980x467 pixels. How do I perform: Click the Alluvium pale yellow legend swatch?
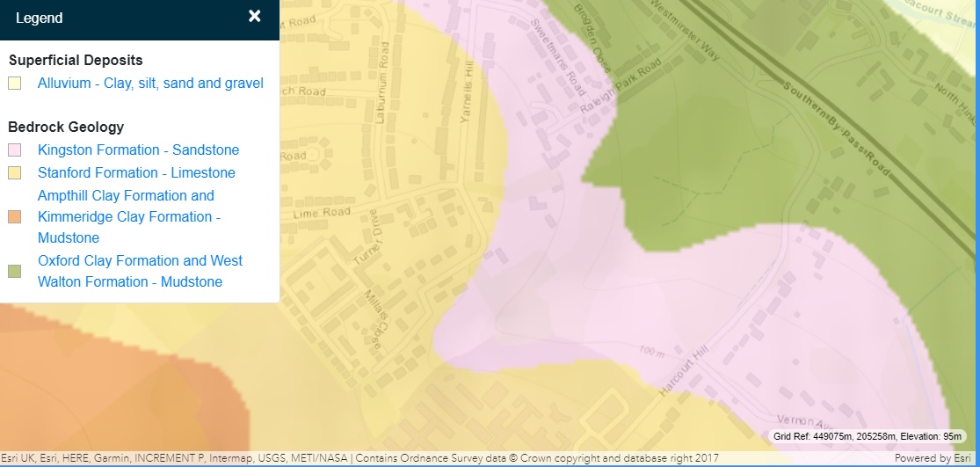pyautogui.click(x=15, y=84)
